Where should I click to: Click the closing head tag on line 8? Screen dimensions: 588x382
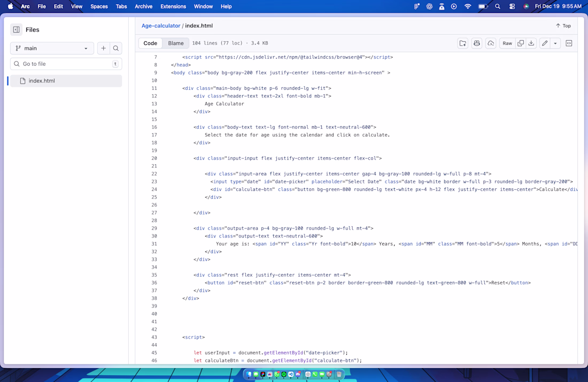click(x=181, y=65)
